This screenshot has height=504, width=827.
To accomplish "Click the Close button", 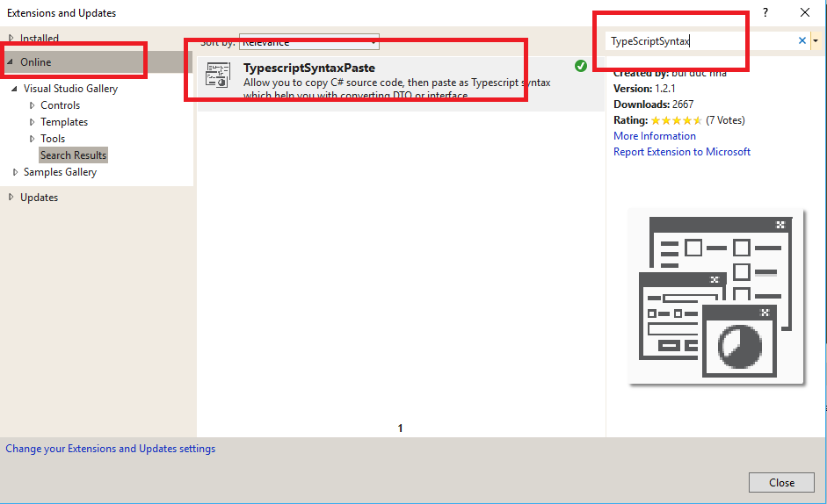I will (781, 482).
